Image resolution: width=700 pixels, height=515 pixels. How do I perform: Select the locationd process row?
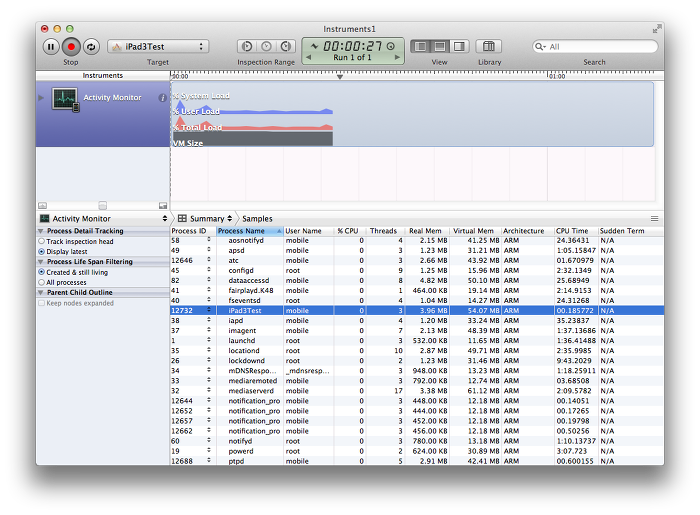[417, 351]
